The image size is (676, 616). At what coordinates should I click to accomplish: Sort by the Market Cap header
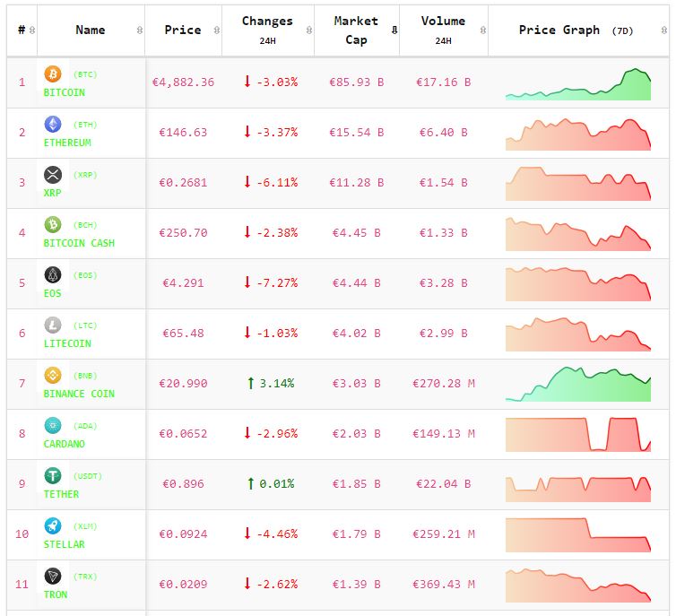pos(356,30)
